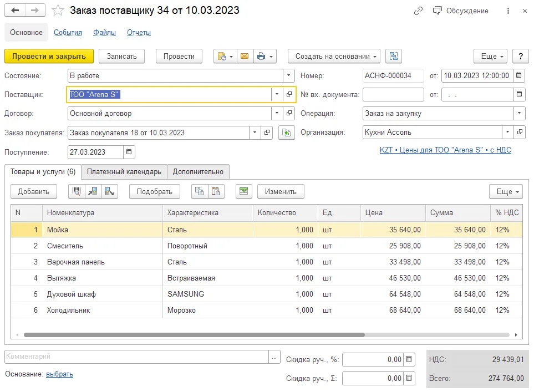534x392 pixels.
Task: Paste rows with the clipboard icon
Action: [x=216, y=191]
